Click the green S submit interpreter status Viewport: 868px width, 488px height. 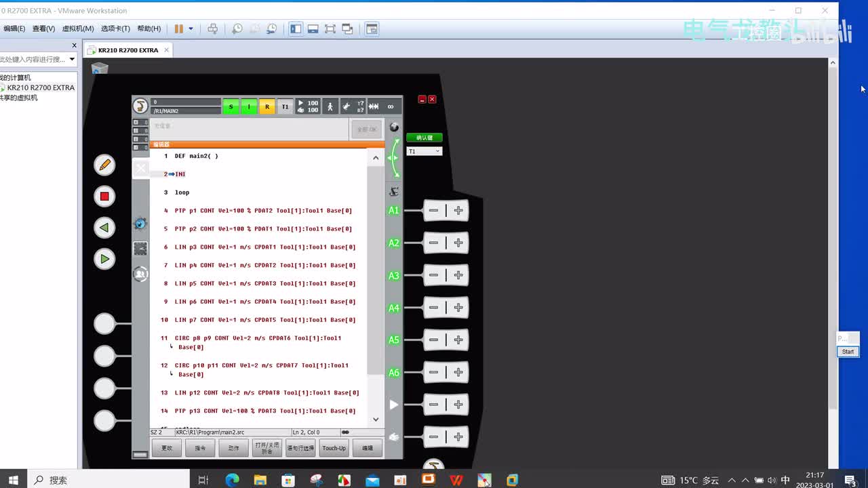click(x=231, y=106)
